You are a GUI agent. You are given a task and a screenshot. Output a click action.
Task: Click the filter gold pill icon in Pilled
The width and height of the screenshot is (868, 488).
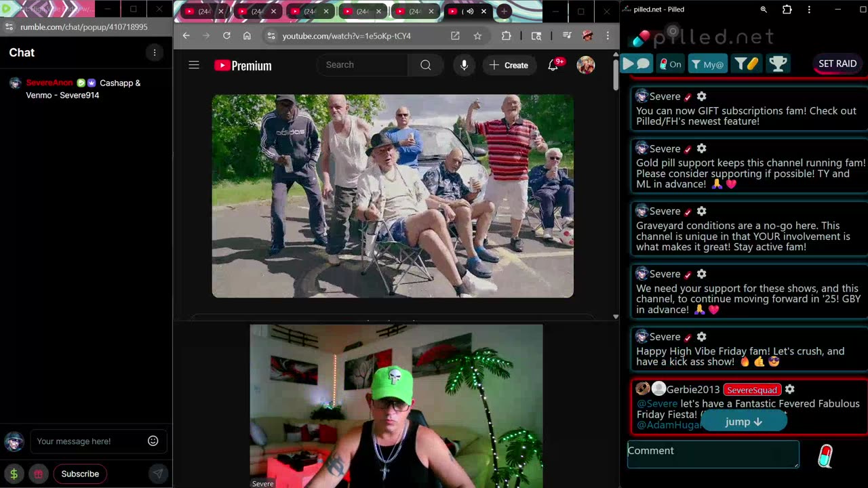pos(747,64)
